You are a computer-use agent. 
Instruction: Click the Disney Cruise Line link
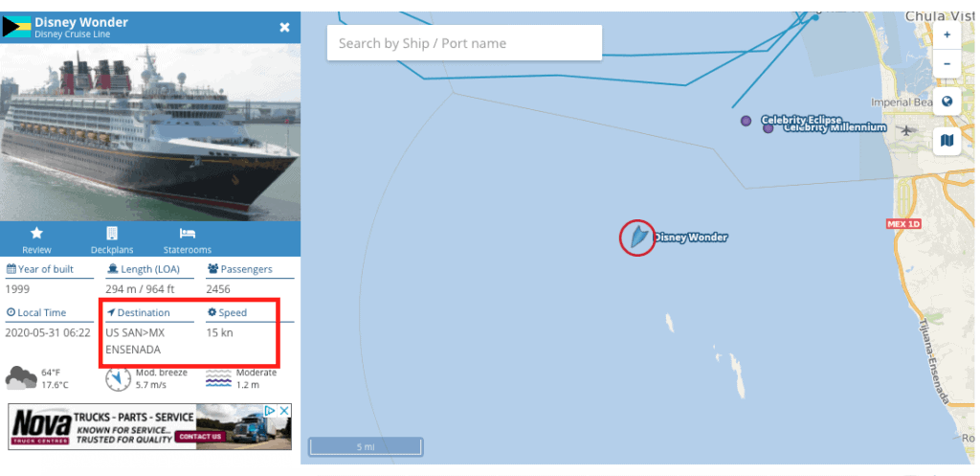point(73,34)
